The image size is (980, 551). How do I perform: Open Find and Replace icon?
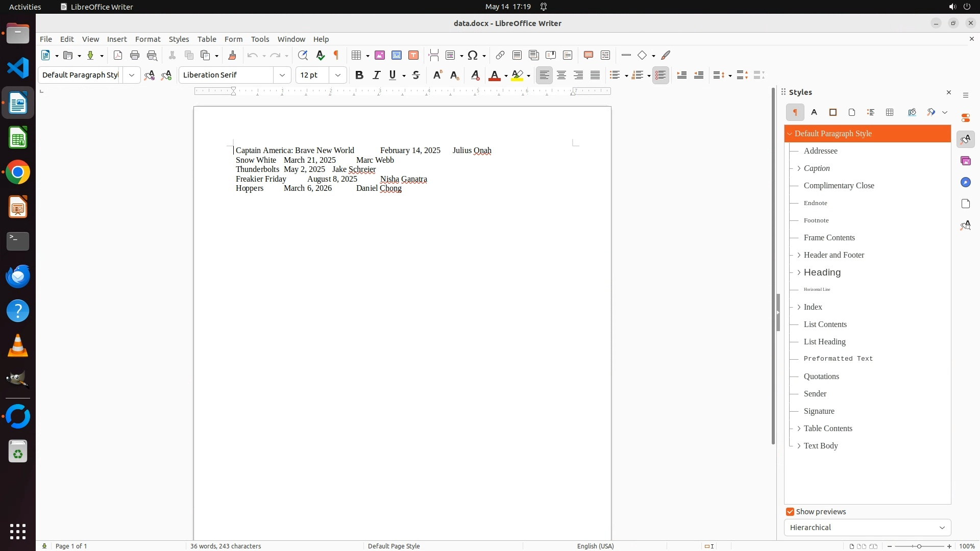tap(303, 55)
